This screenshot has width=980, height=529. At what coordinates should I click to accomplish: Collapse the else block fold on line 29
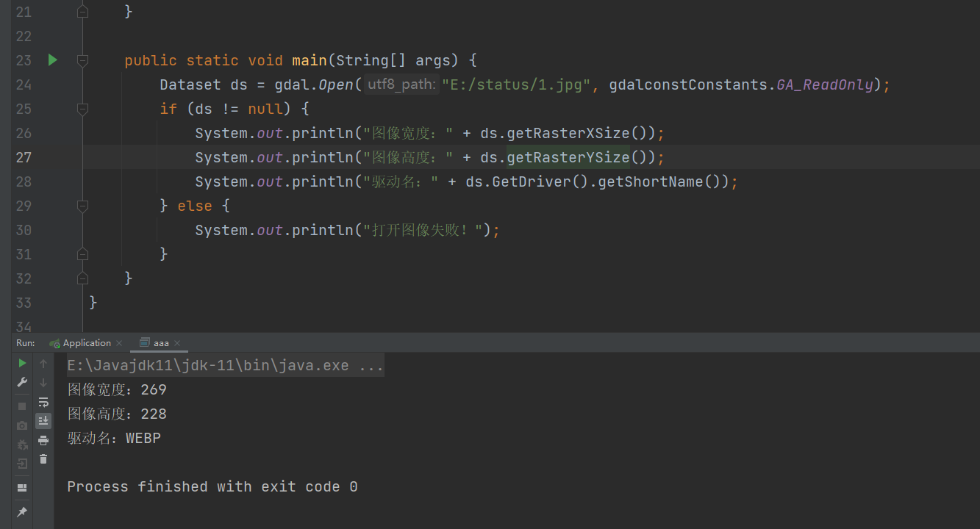82,206
